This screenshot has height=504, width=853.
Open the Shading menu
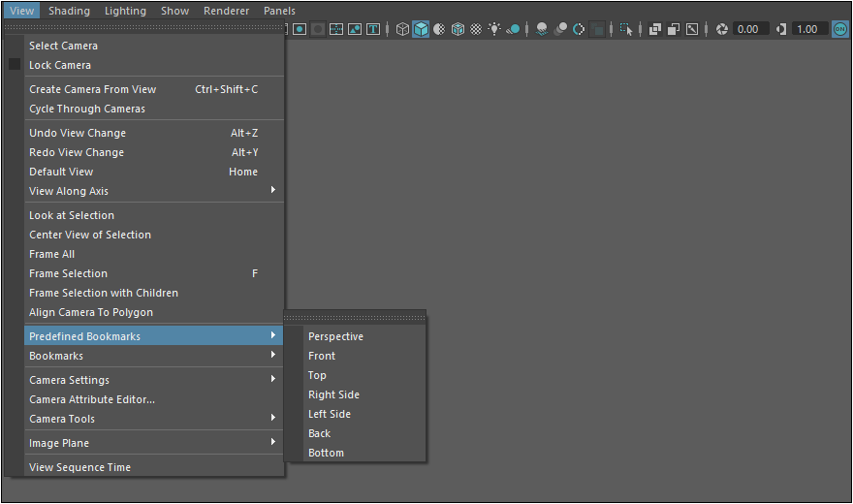point(69,11)
